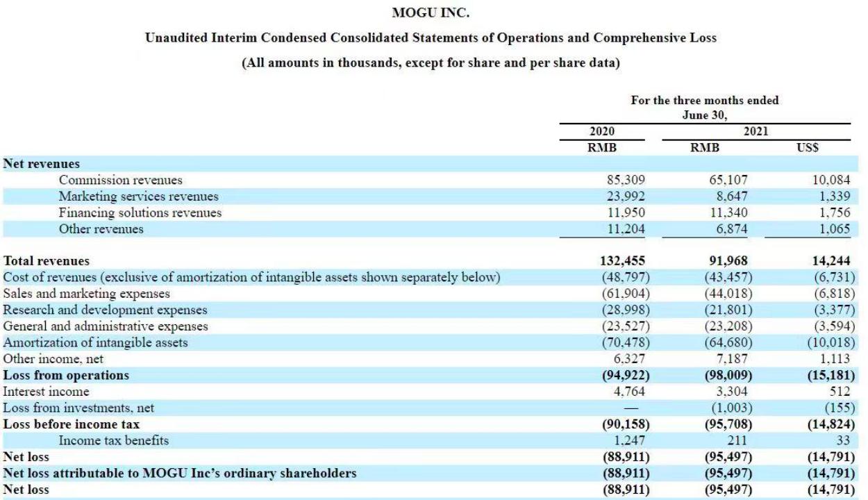The width and height of the screenshot is (868, 500).
Task: Click the Loss before income tax label
Action: (72, 424)
